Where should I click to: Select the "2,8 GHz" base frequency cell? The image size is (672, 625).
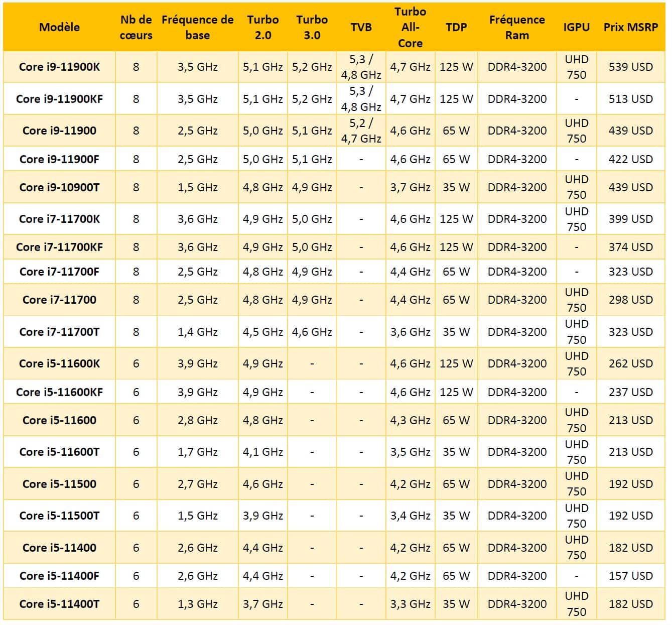coord(197,420)
